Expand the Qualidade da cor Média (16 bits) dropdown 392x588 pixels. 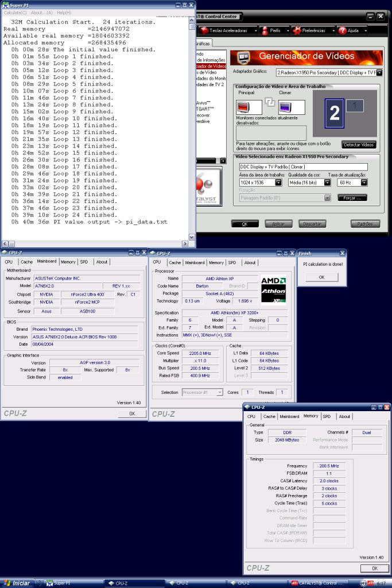328,183
